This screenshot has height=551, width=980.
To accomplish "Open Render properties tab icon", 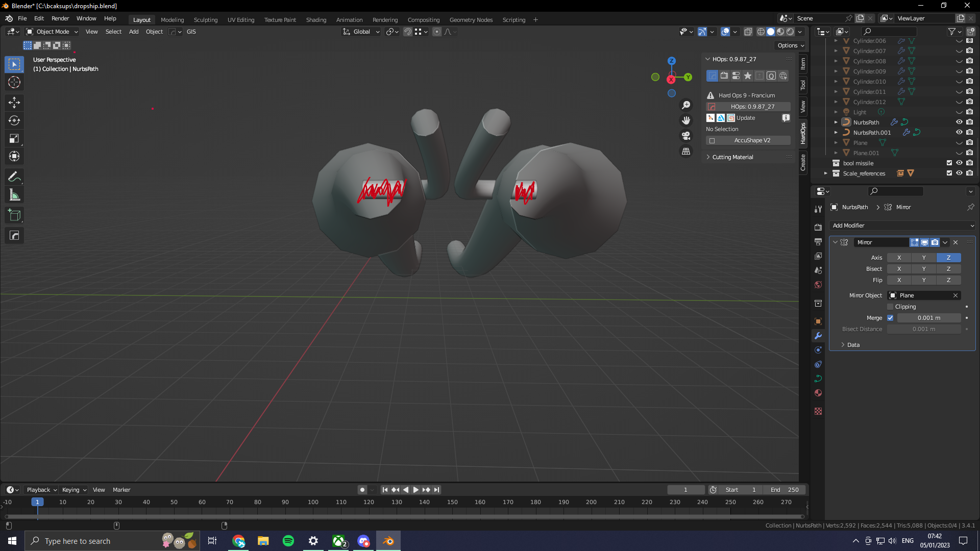I will click(818, 227).
